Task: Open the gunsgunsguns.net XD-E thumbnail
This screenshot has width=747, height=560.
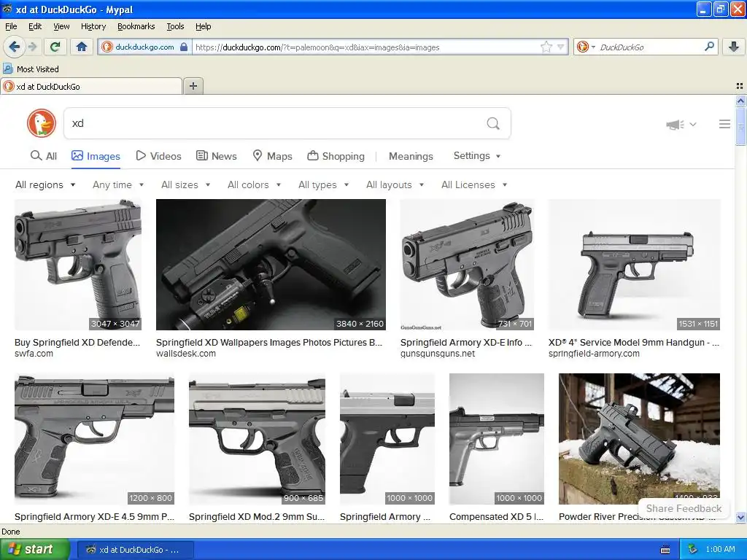Action: (x=467, y=265)
